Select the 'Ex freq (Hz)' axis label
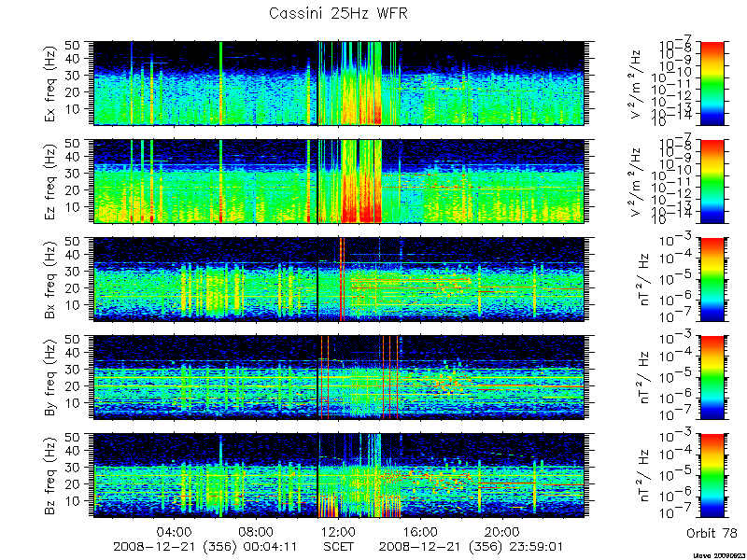This screenshot has height=560, width=747. click(49, 83)
